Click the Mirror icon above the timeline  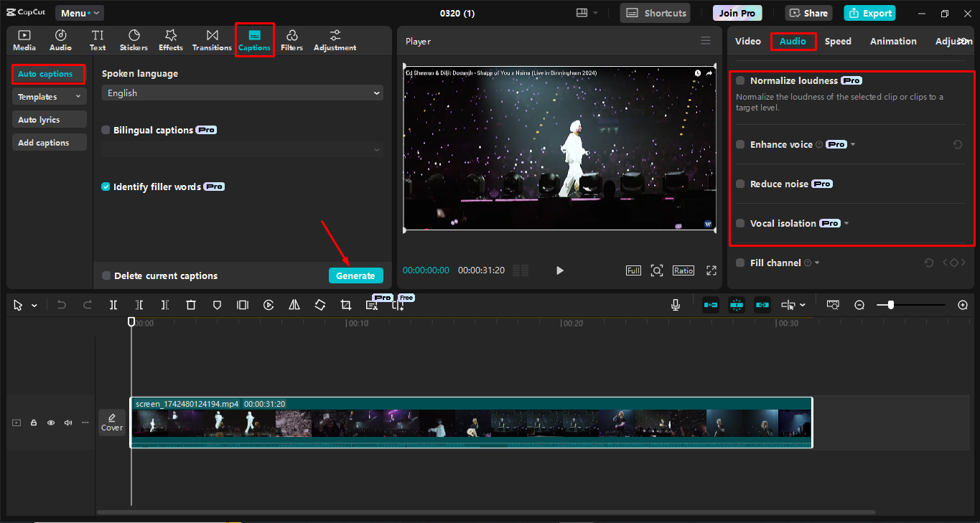[294, 305]
